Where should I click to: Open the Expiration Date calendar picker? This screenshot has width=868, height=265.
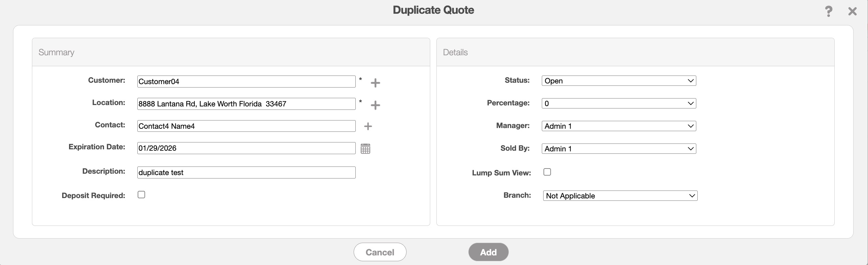(x=365, y=149)
